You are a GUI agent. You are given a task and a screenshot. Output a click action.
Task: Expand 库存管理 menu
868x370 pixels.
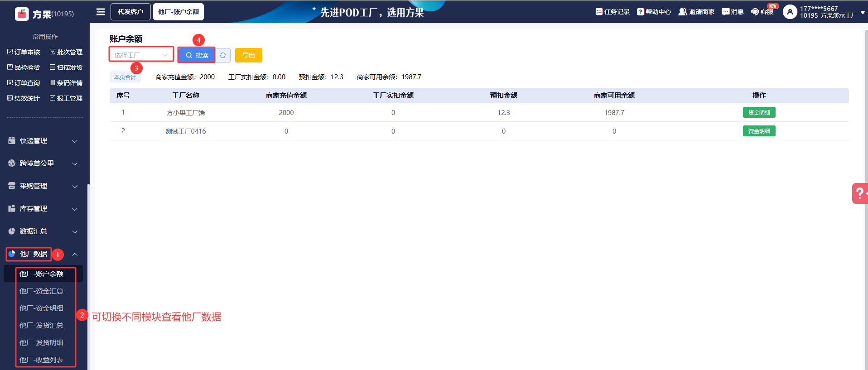pyautogui.click(x=43, y=209)
